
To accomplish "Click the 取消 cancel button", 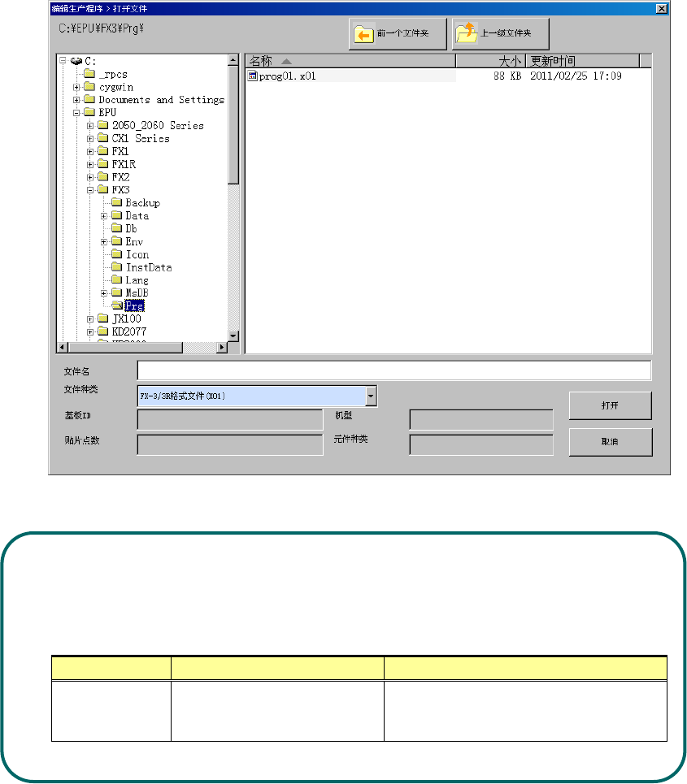I will coord(610,442).
